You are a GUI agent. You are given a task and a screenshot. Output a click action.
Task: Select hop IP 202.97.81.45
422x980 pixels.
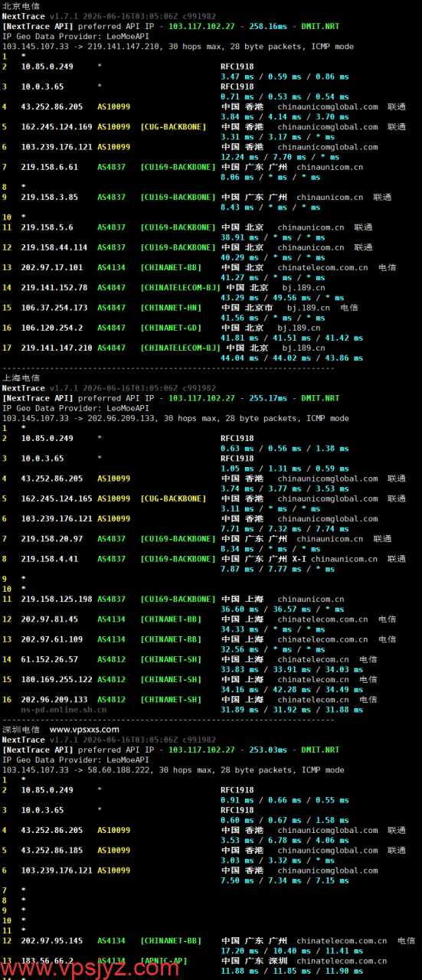(x=50, y=619)
